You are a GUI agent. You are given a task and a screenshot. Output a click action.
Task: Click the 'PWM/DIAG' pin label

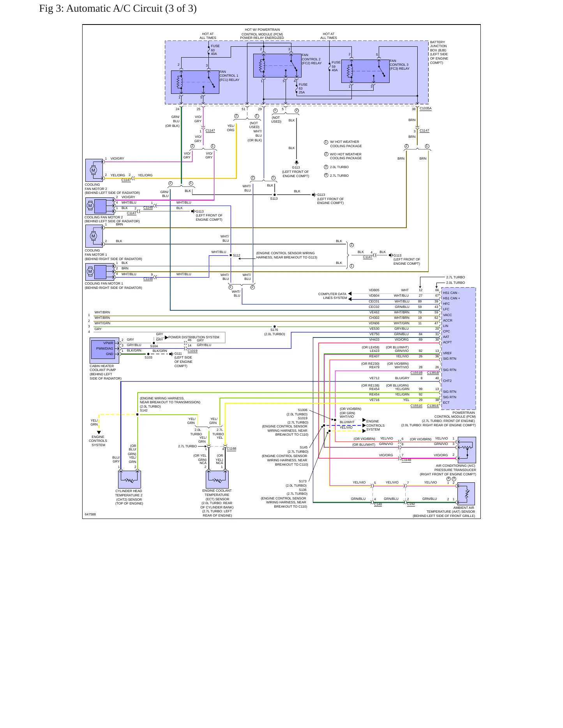[104, 348]
